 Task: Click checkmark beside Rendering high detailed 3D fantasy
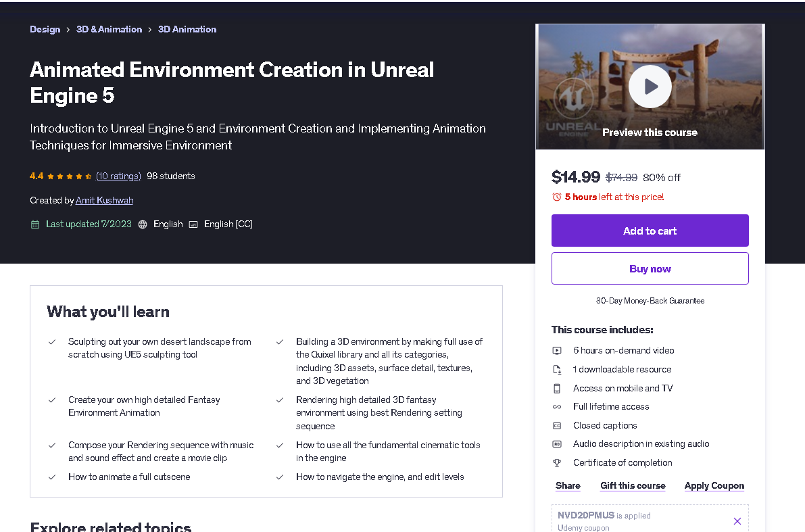280,400
